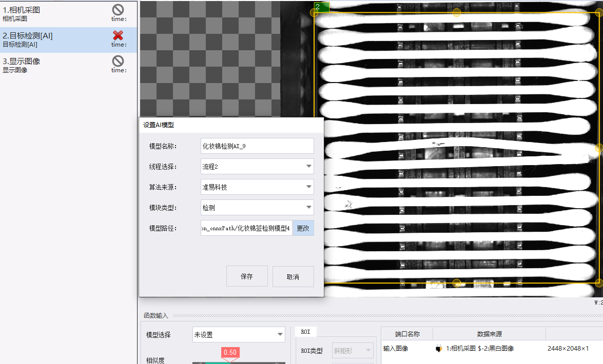Select the 1.相机采图 step in the list

point(68,14)
